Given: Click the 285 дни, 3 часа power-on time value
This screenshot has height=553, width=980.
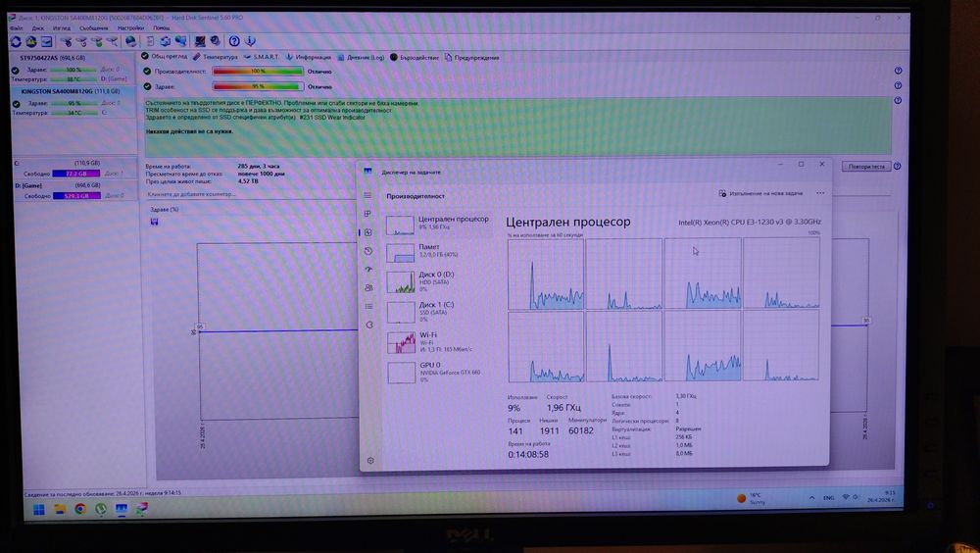Looking at the screenshot, I should click(x=258, y=167).
